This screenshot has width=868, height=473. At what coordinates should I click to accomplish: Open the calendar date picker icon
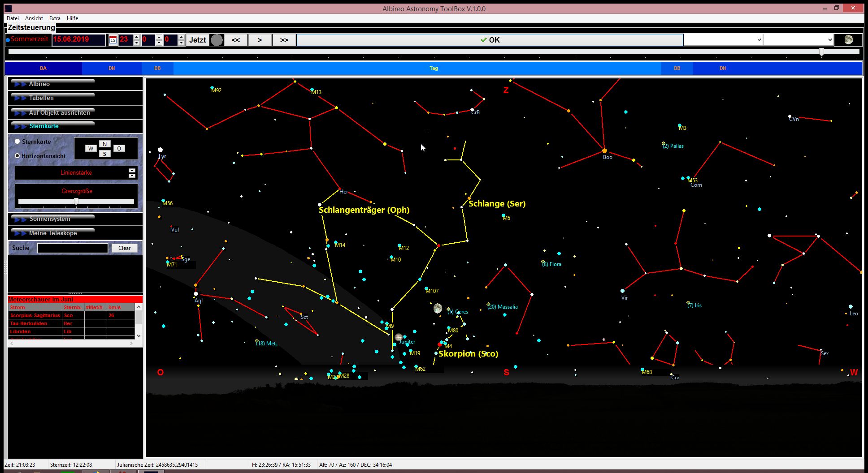(113, 40)
